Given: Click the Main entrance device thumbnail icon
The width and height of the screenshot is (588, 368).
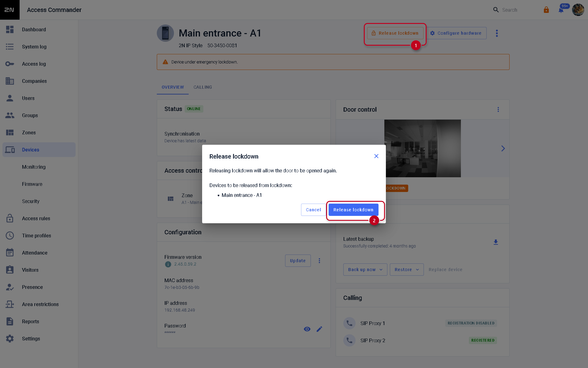Looking at the screenshot, I should 165,33.
